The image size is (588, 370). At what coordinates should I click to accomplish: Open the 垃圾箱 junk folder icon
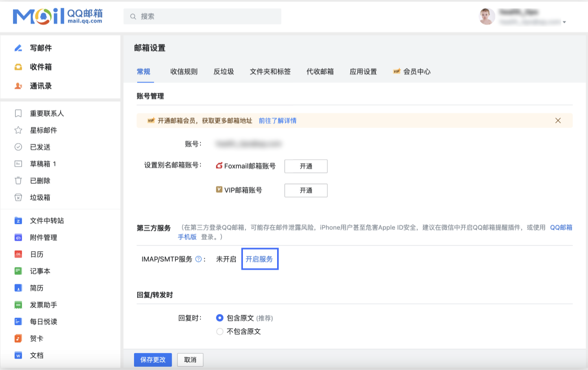tap(18, 197)
